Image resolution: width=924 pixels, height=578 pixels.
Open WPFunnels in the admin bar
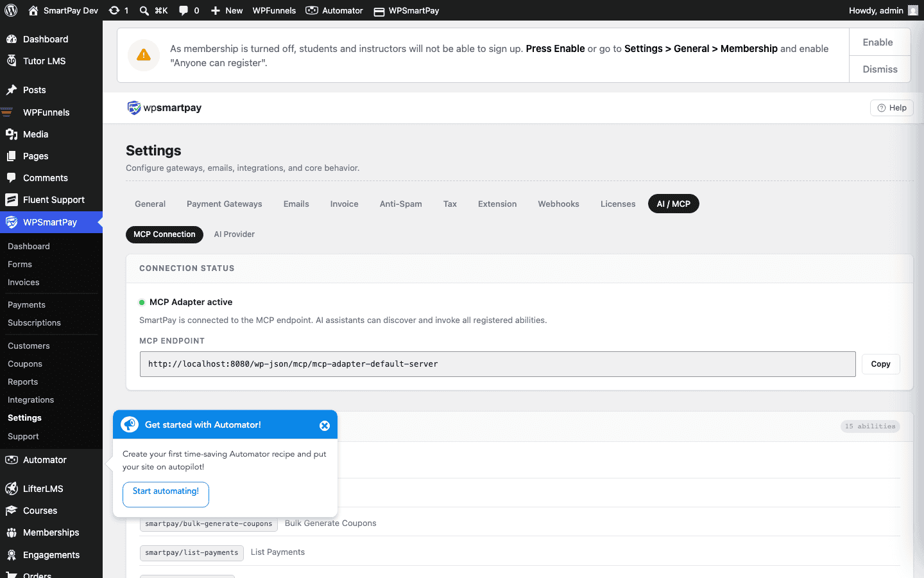[274, 10]
